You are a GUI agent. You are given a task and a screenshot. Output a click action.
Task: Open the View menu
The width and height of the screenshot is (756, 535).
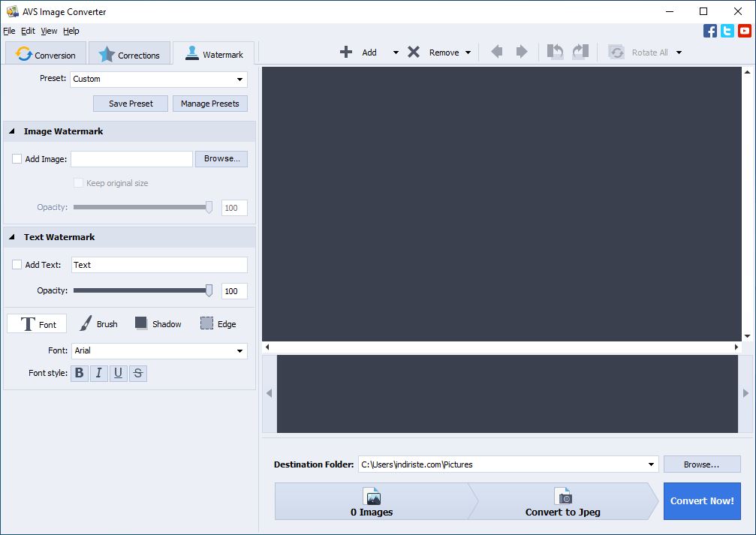point(49,31)
